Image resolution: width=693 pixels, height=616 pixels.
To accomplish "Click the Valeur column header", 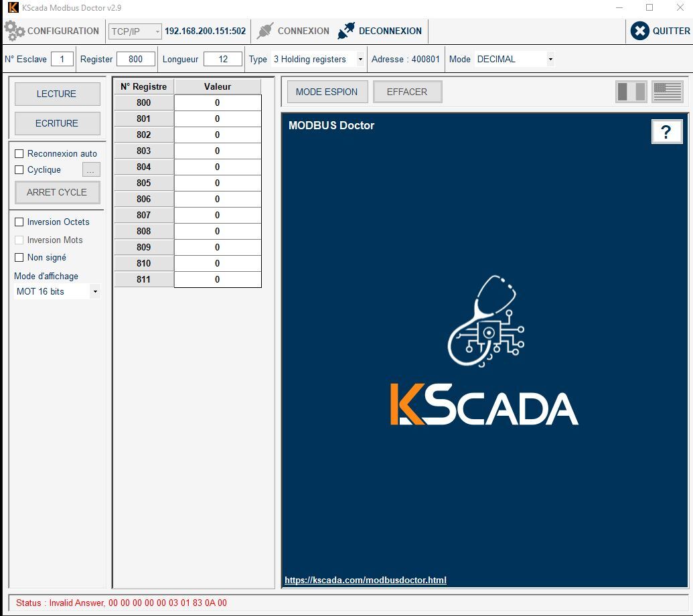I will [218, 86].
